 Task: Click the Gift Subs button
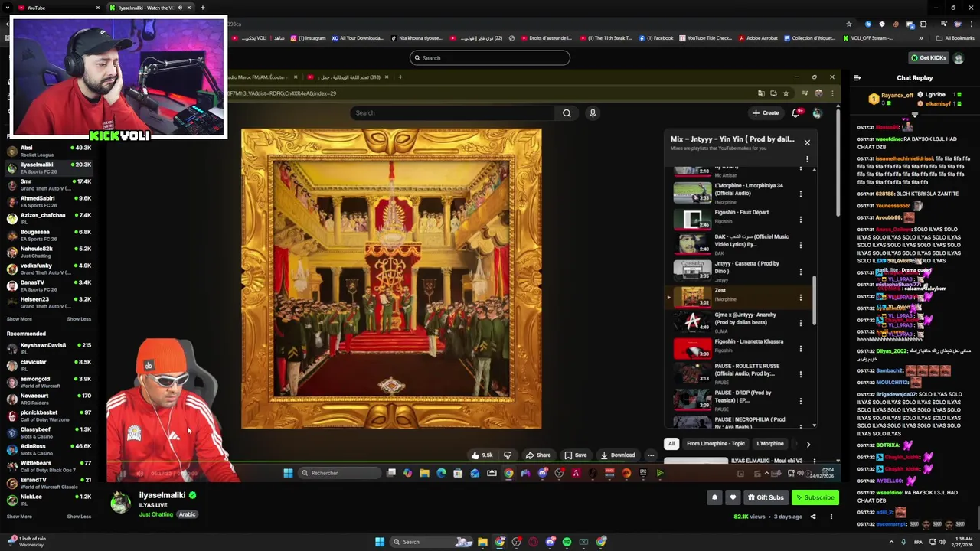click(766, 497)
